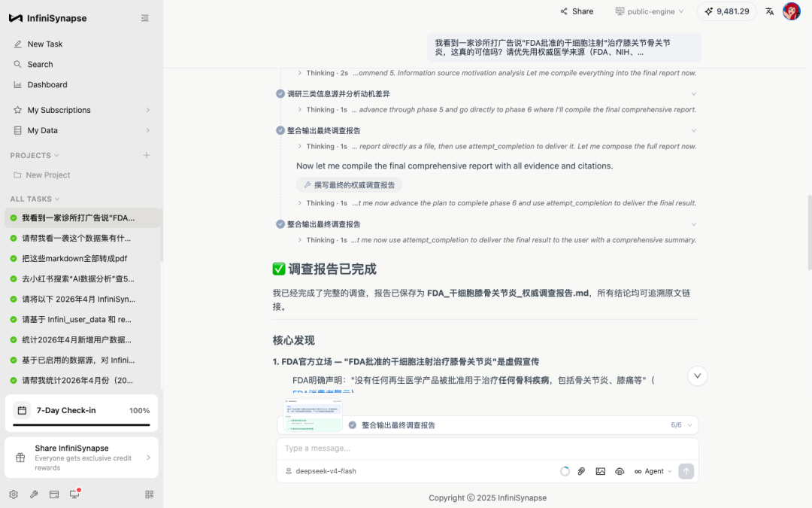This screenshot has width=812, height=508.
Task: Collapse the sidebar using the top toggle icon
Action: 145,18
